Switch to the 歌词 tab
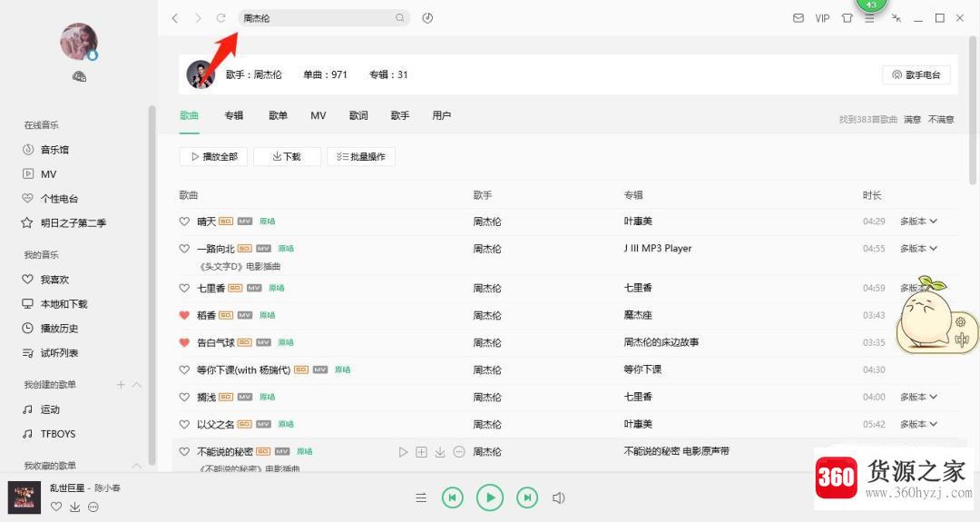980x522 pixels. pyautogui.click(x=358, y=115)
